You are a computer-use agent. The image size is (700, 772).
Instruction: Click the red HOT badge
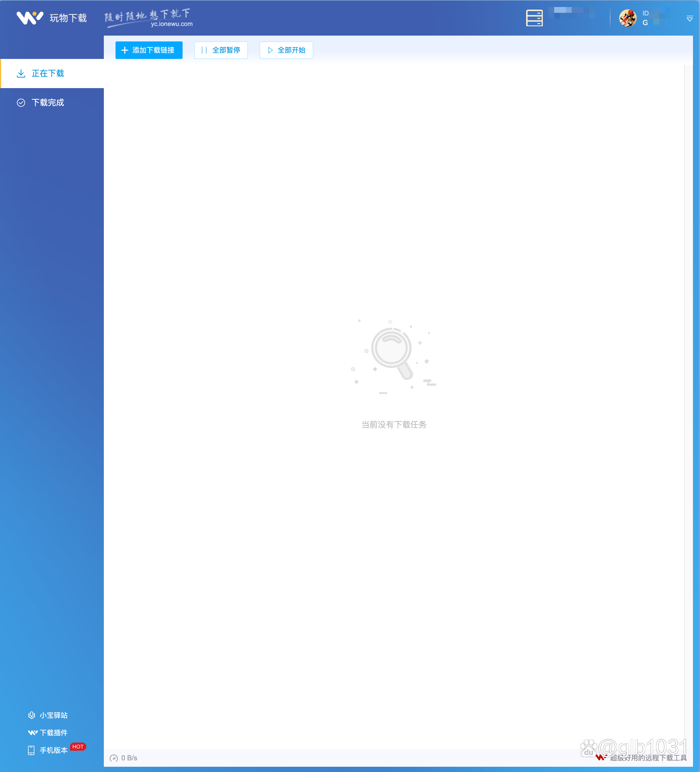tap(78, 746)
